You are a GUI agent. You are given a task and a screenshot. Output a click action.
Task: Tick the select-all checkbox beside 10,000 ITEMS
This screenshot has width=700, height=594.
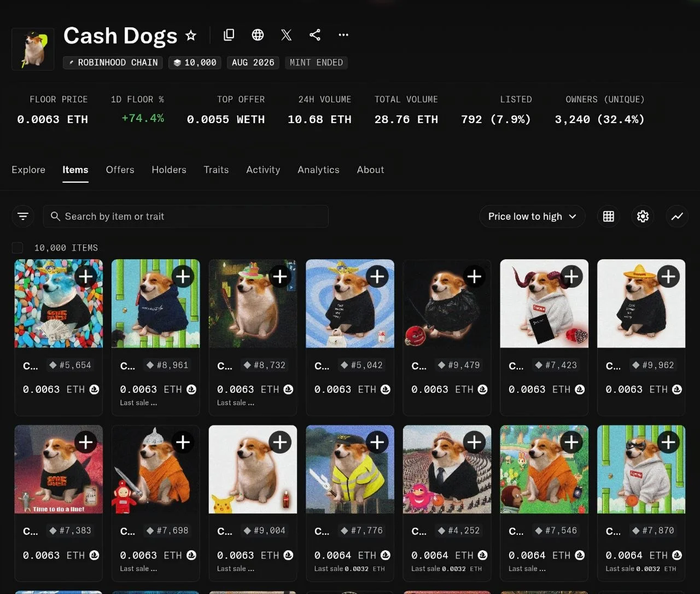pos(17,248)
